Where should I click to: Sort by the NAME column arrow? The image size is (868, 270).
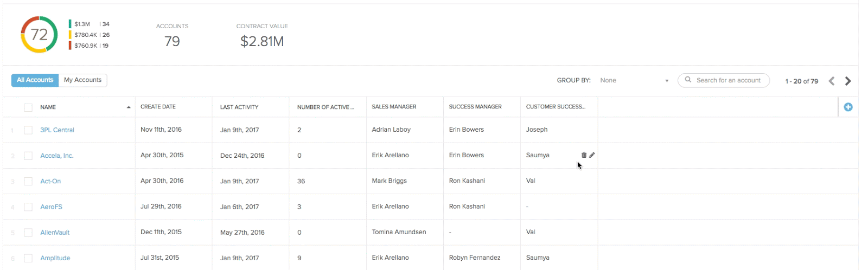pyautogui.click(x=129, y=107)
